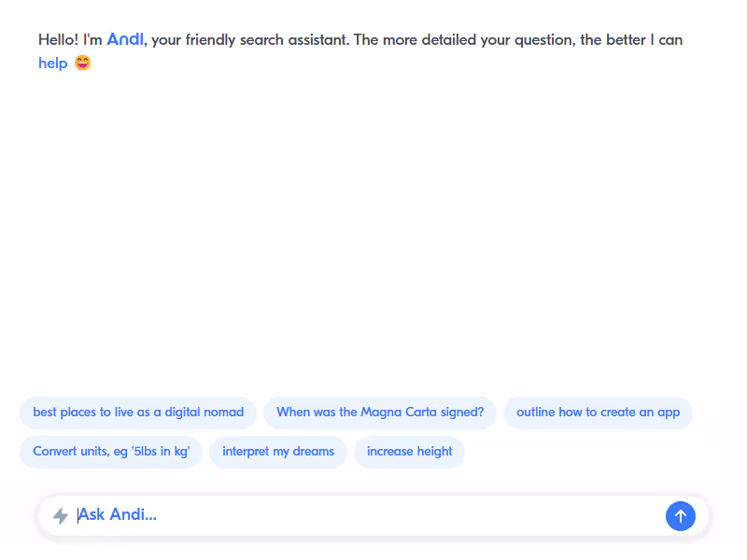Select 'best places to live as a digital nomad' suggestion
747x560 pixels.
coord(138,413)
